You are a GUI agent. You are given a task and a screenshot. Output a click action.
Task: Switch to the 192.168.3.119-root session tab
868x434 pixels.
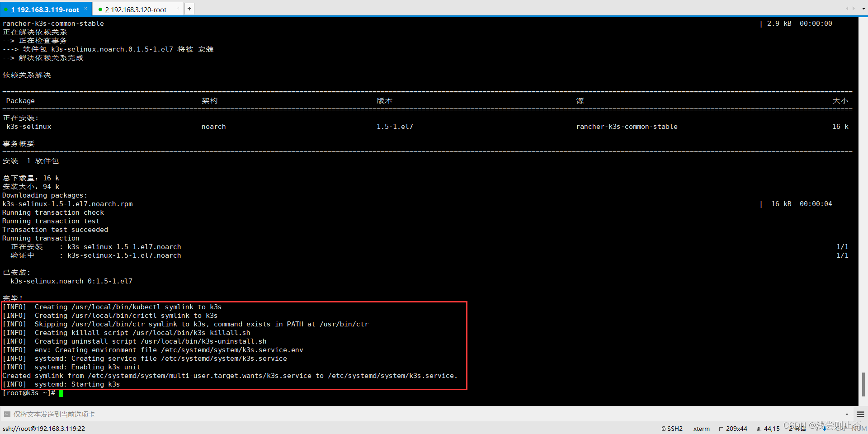click(45, 9)
